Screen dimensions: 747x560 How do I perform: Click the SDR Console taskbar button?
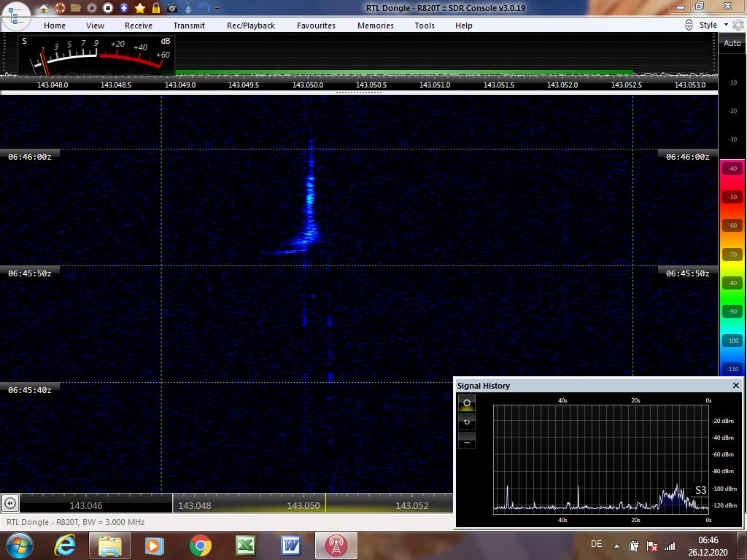pos(336,545)
